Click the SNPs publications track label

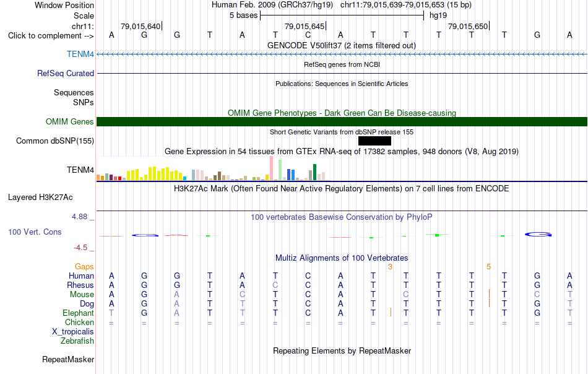coord(84,102)
